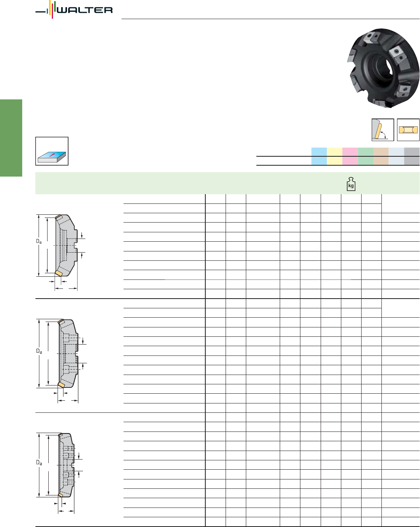Select the gray material group swatch
The height and width of the screenshot is (527, 420).
point(412,156)
